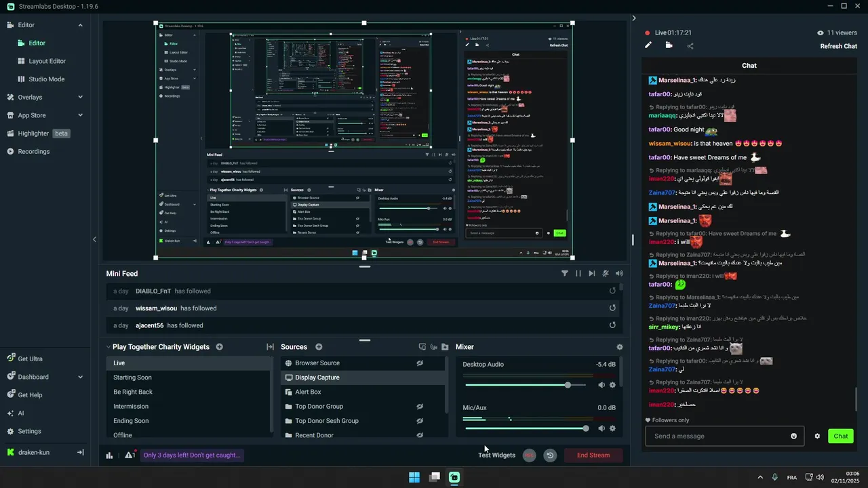The width and height of the screenshot is (868, 488).
Task: Click 'Only 3 days left' promo banner
Action: point(192,455)
